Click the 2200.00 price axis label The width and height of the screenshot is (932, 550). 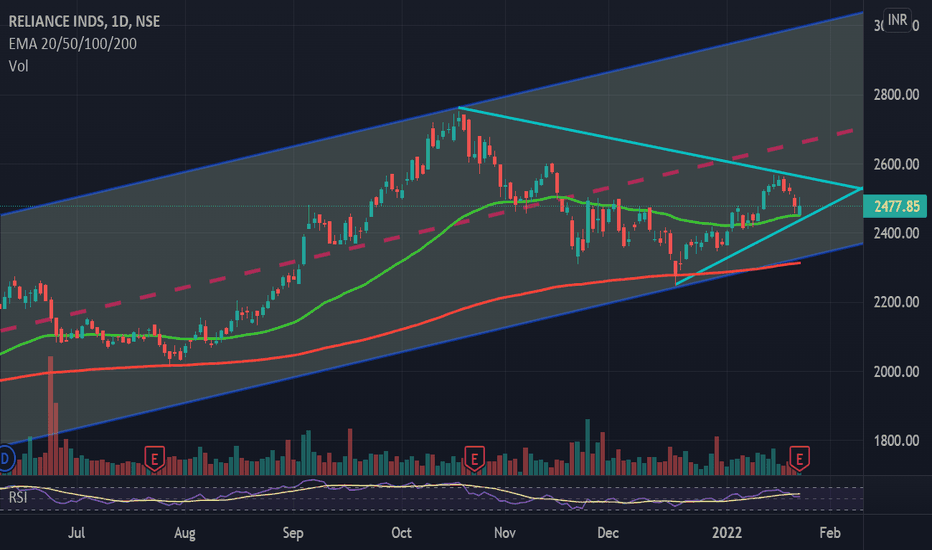point(896,302)
